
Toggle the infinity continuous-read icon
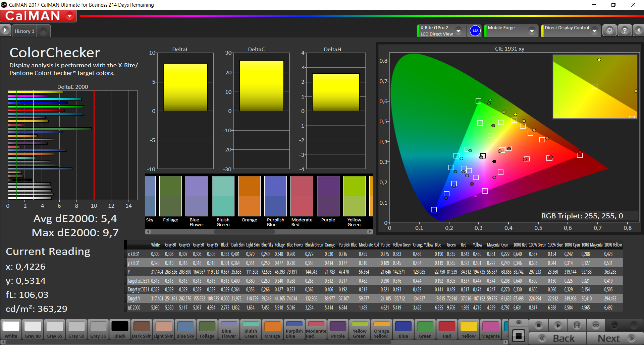tap(596, 325)
